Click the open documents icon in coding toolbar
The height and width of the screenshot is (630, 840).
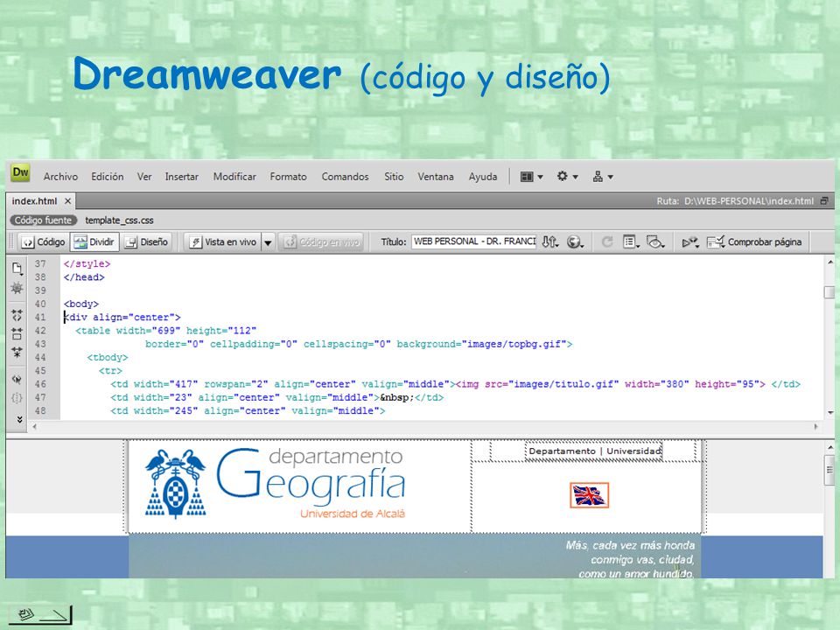(17, 268)
